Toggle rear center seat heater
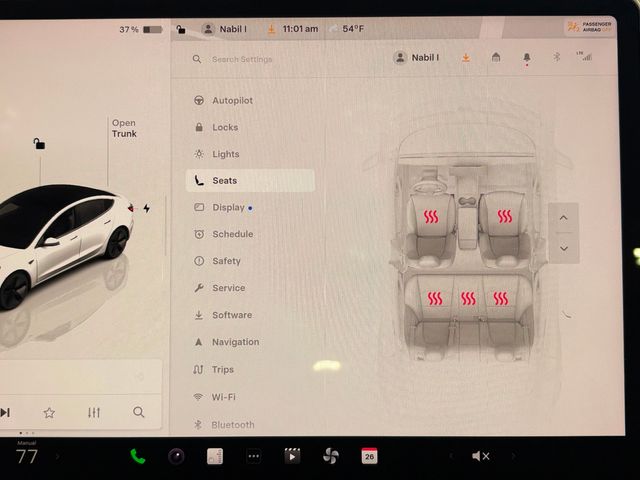The height and width of the screenshot is (480, 640). coord(468,298)
